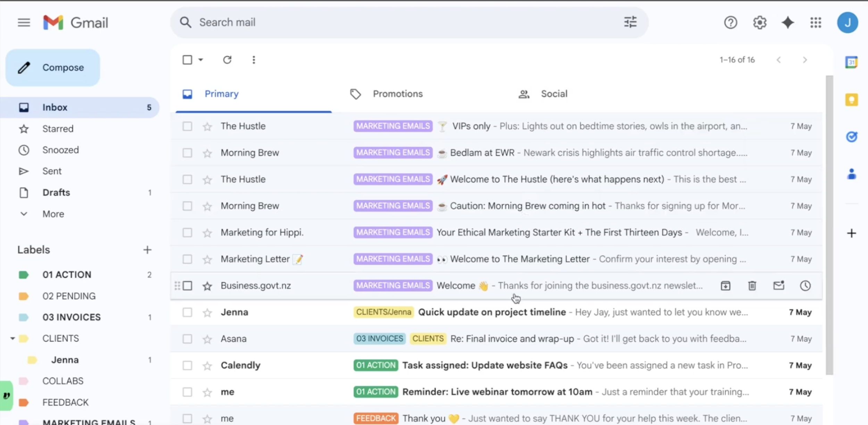
Task: Open the Google apps grid
Action: pyautogui.click(x=816, y=23)
